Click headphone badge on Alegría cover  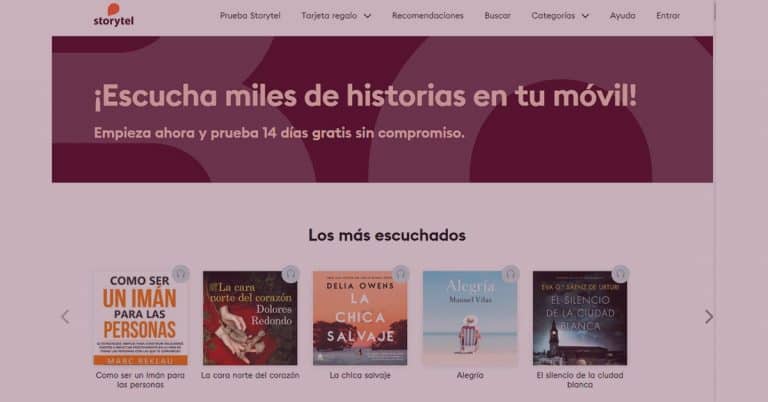[x=510, y=274]
